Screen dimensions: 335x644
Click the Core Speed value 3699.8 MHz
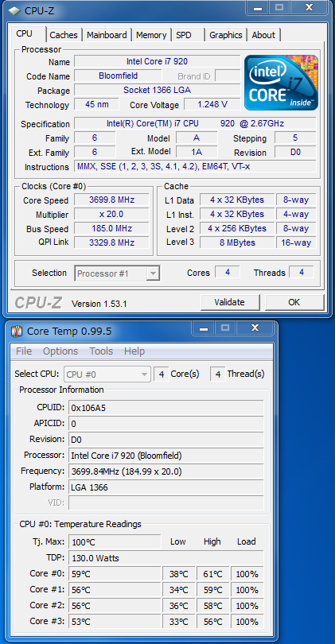tap(112, 200)
